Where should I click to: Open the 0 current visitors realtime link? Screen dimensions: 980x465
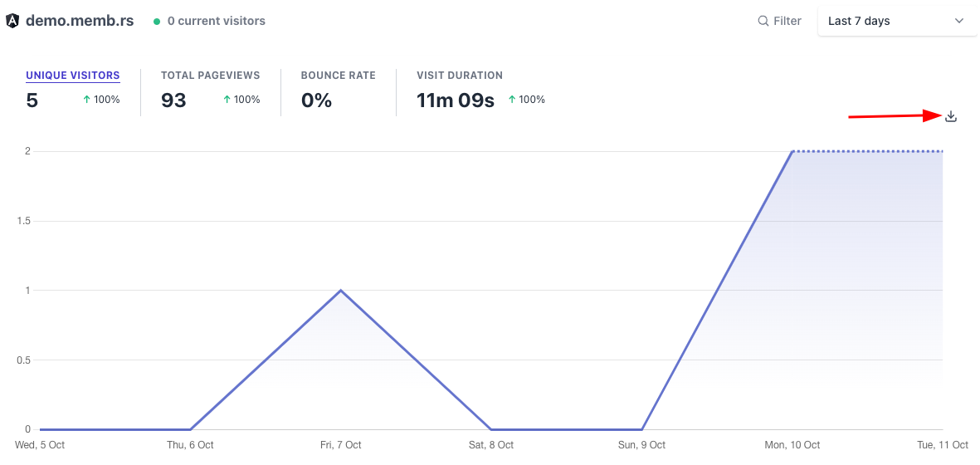[x=216, y=21]
